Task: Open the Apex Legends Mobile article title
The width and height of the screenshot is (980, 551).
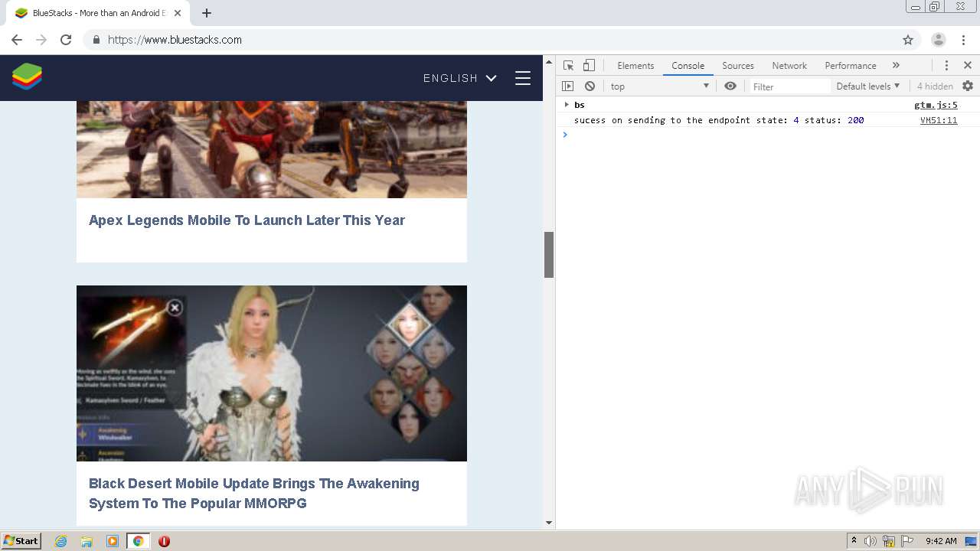Action: point(247,220)
